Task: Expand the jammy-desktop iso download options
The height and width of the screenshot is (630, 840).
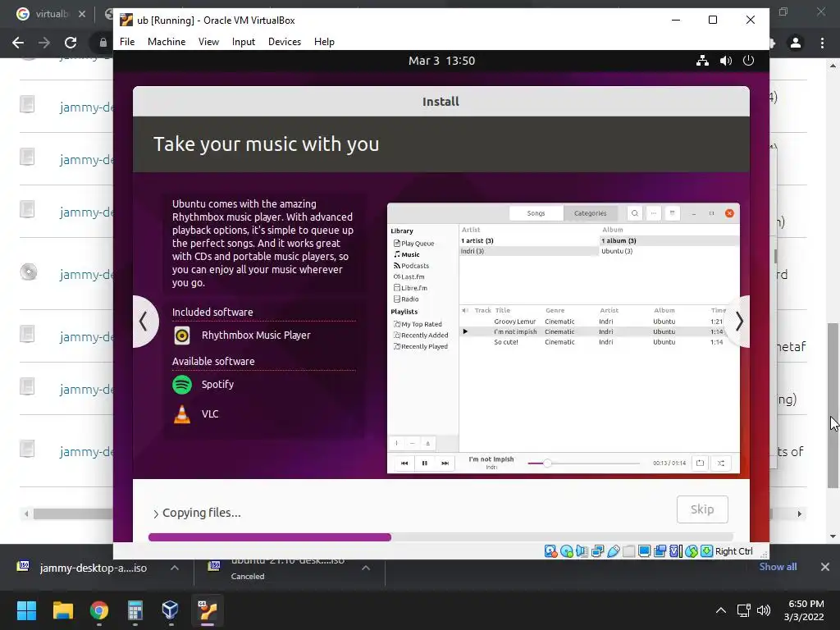Action: coord(175,568)
